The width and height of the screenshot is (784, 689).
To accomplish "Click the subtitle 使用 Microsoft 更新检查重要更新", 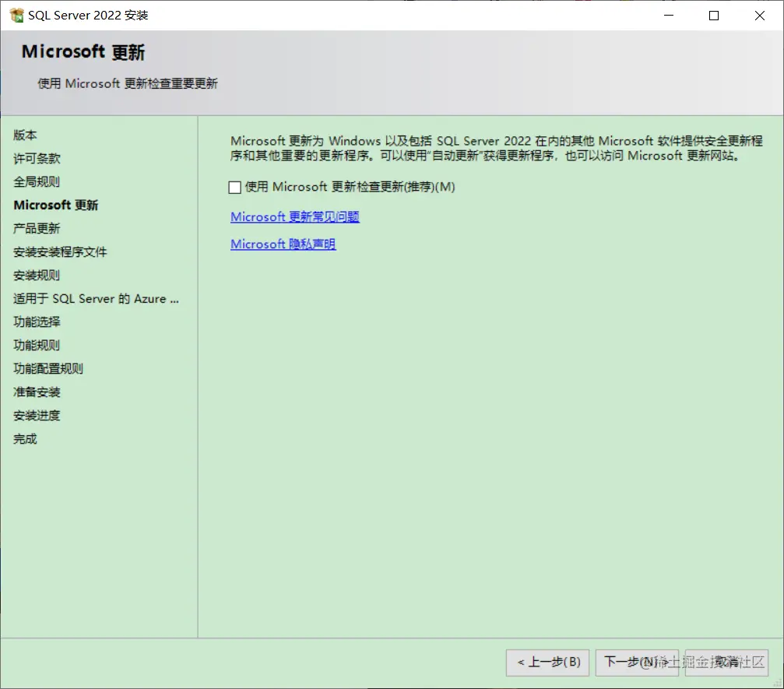I will [x=128, y=83].
